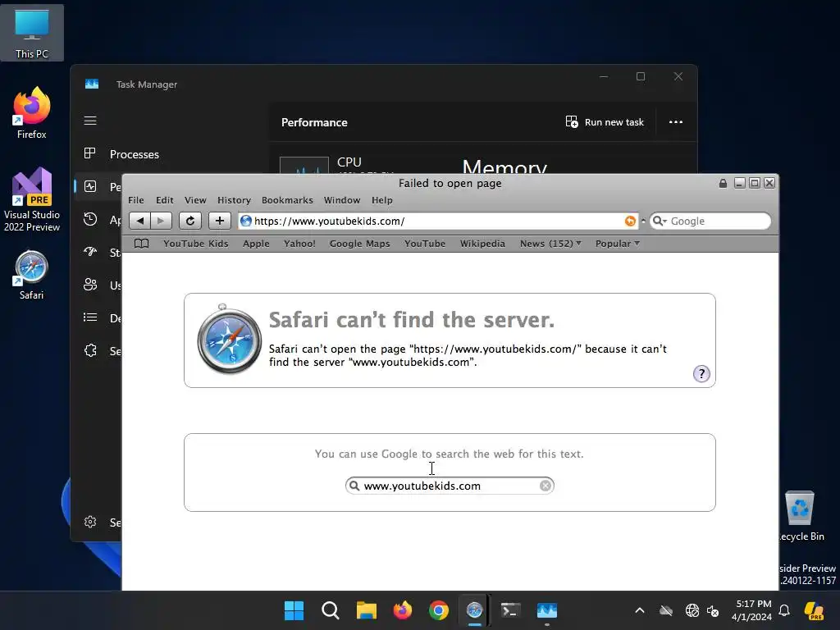Open Safari's Bookmarks menu

(x=287, y=200)
